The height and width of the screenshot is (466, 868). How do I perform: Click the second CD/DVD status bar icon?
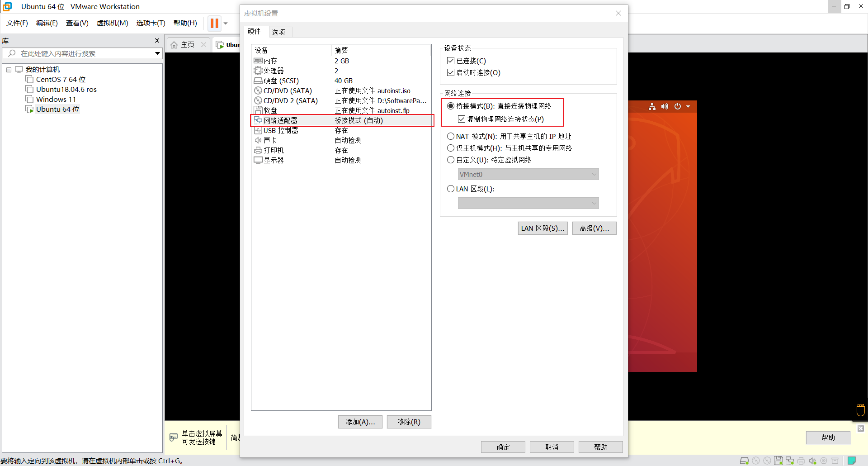point(767,461)
